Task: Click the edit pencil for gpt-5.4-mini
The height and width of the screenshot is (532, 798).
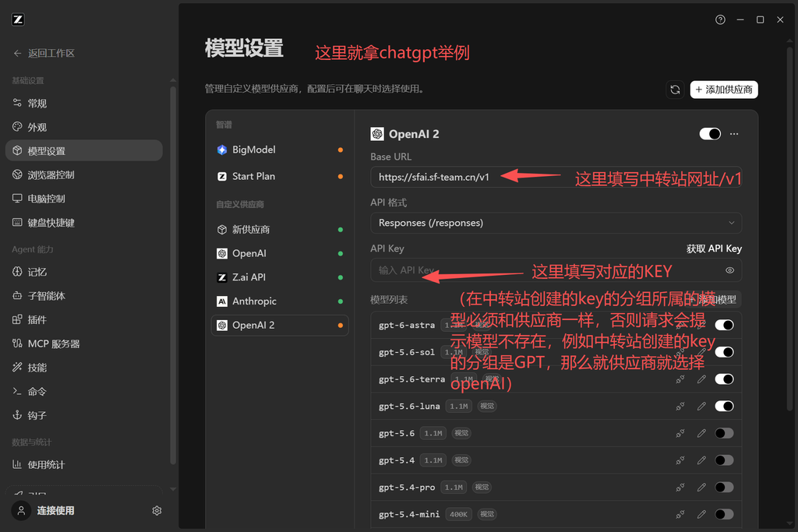Action: click(x=701, y=514)
